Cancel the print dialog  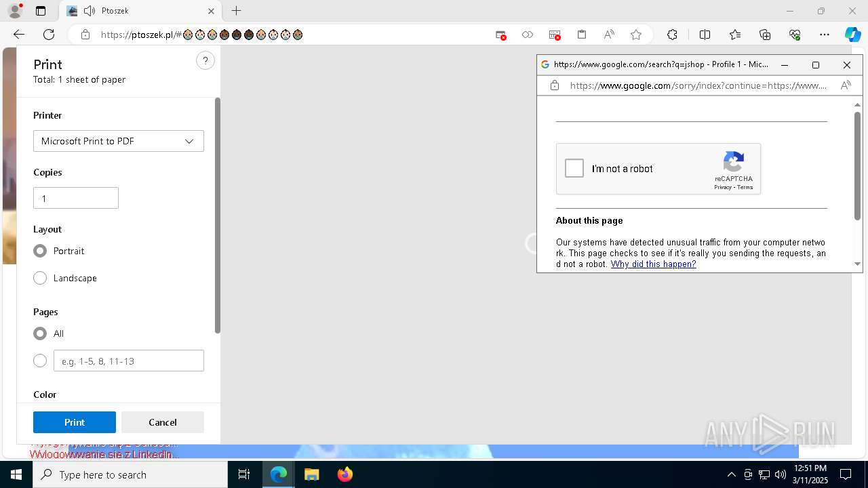click(163, 422)
